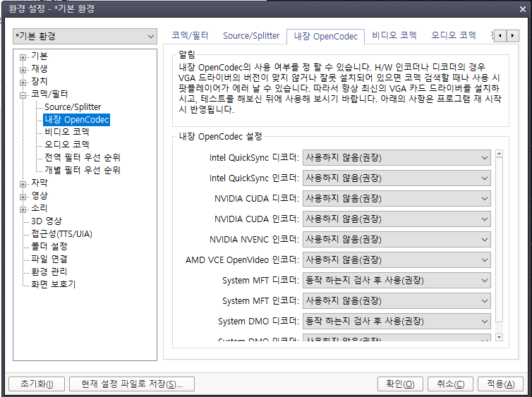This screenshot has width=532, height=397.
Task: Select 접근성(TTS/UIA) in the tree
Action: coord(61,233)
